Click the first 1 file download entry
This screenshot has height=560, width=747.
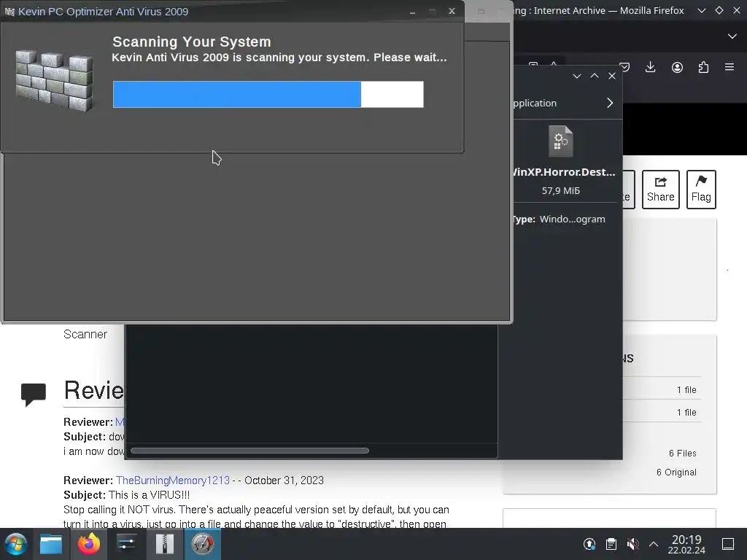click(686, 390)
